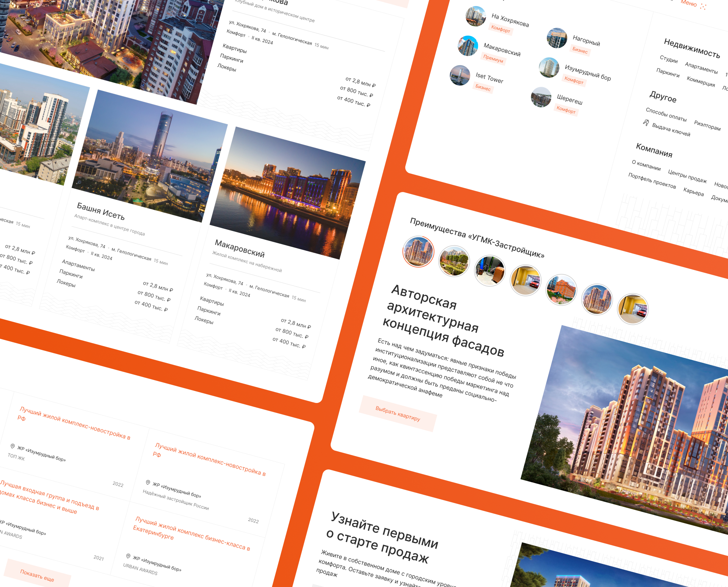This screenshot has height=587, width=728.
Task: Select the Макаровский round project image
Action: click(x=468, y=46)
